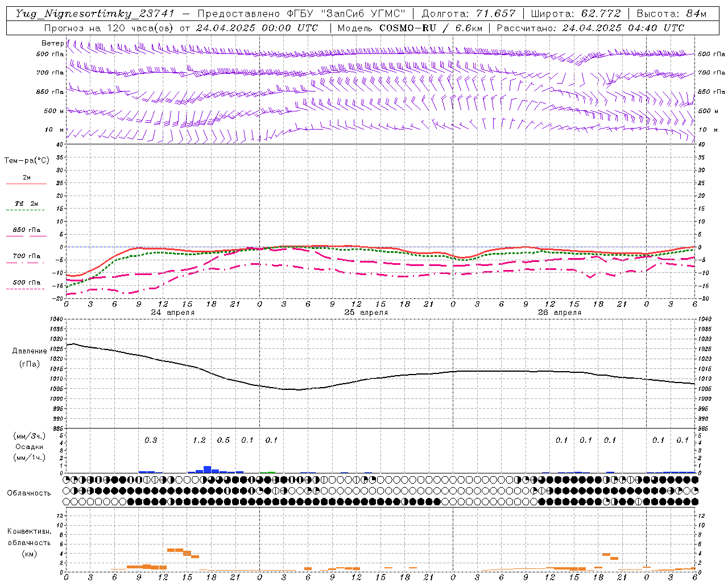This screenshot has height=582, width=728.
Task: Click the '(мм/3ч.)' precipitation unit label
Action: point(30,436)
